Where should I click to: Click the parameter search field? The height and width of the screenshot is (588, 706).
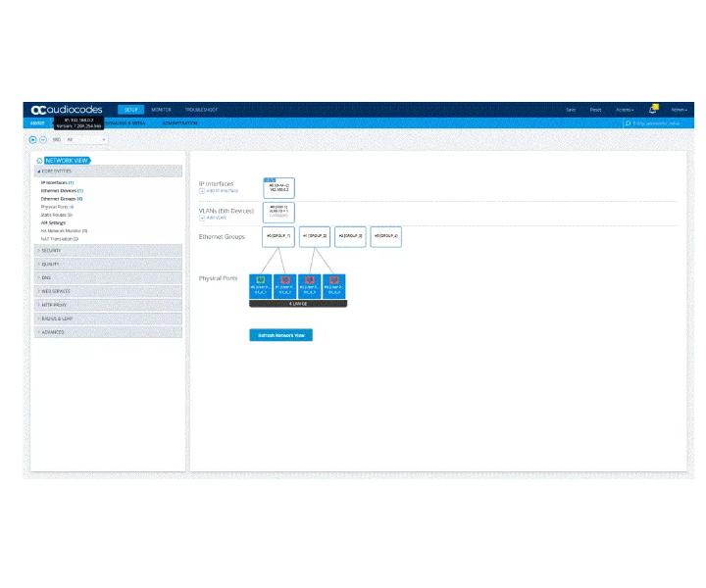[x=657, y=123]
